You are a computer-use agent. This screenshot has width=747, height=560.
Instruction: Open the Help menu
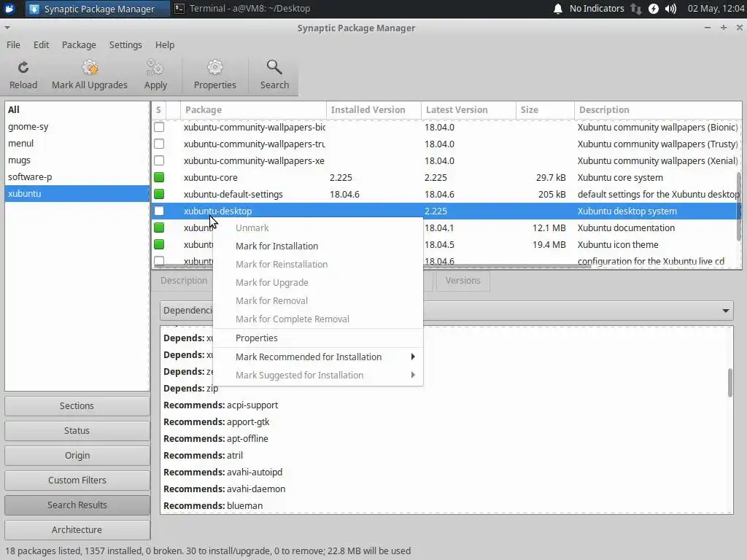coord(165,44)
